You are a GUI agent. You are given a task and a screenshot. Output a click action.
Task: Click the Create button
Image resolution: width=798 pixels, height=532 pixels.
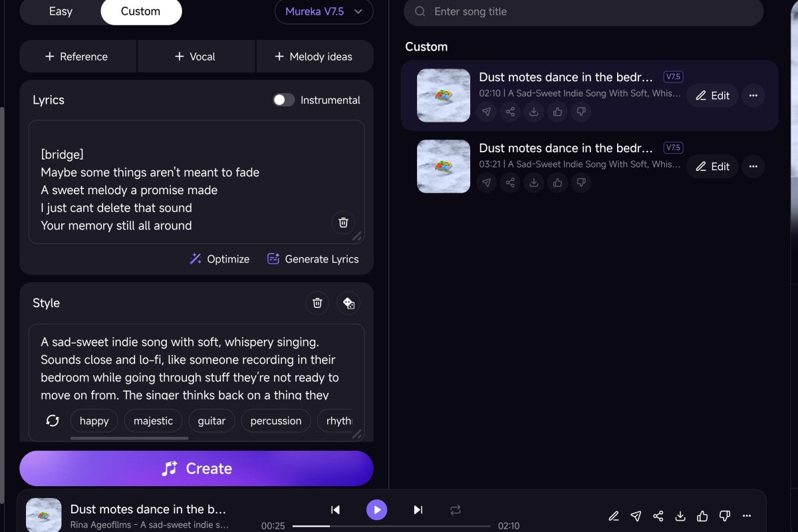pyautogui.click(x=197, y=468)
